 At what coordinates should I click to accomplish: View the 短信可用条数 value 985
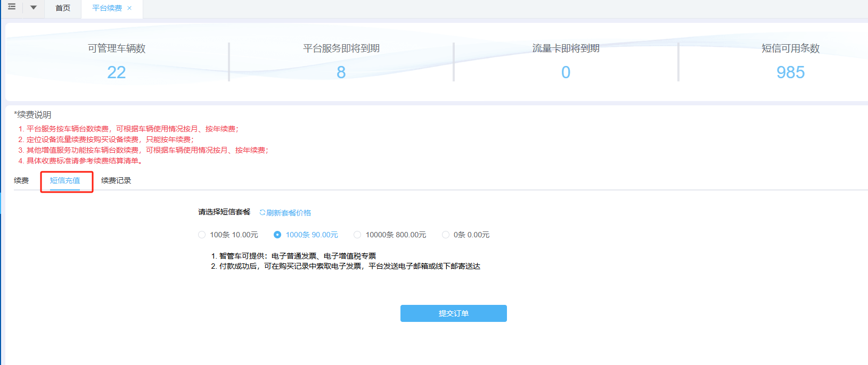[x=790, y=72]
